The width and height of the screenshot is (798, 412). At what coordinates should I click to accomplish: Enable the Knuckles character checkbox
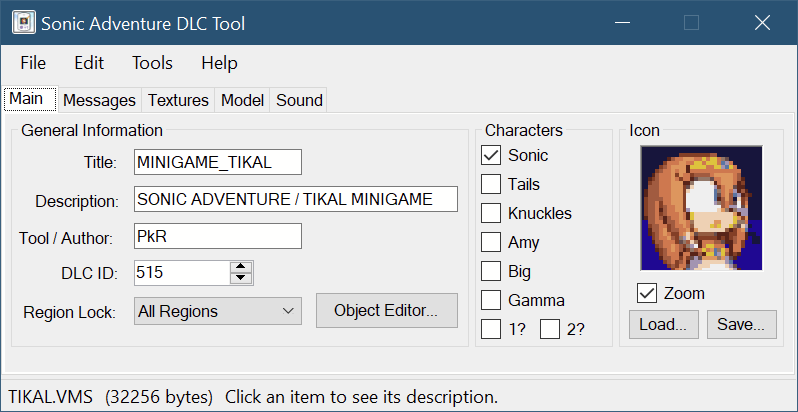coord(491,213)
